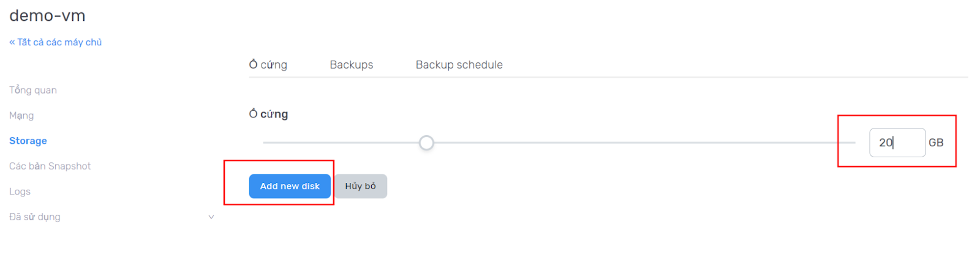Cancel with the Hủy bỏ button

pos(360,186)
